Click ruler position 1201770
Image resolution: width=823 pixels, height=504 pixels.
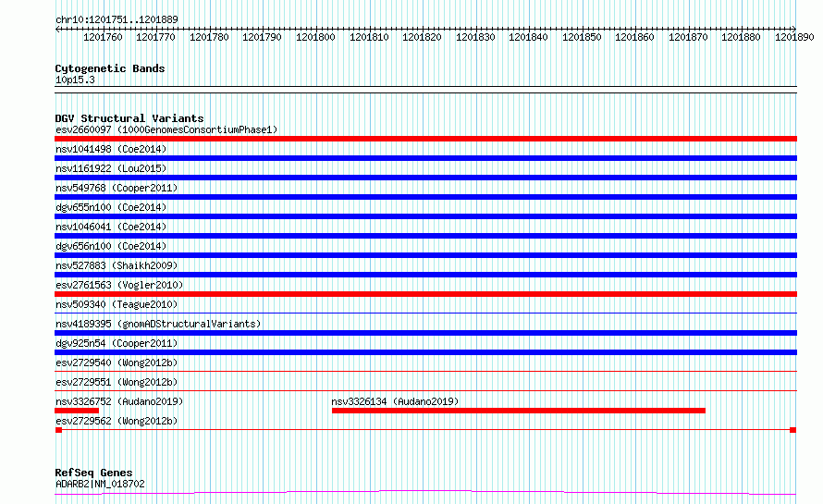156,37
